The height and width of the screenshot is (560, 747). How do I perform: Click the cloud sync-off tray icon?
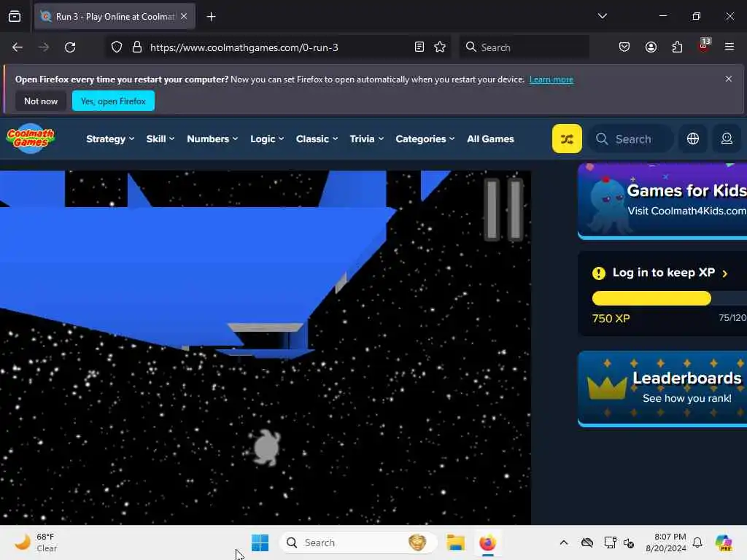[587, 542]
